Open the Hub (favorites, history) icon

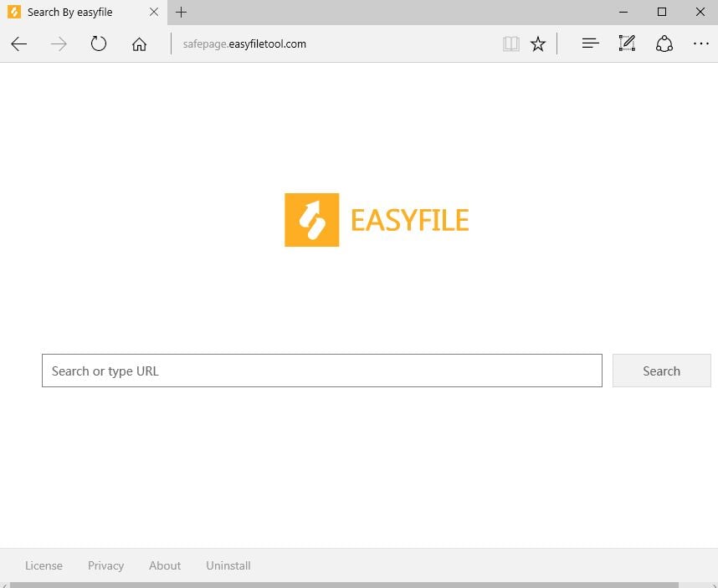click(590, 43)
